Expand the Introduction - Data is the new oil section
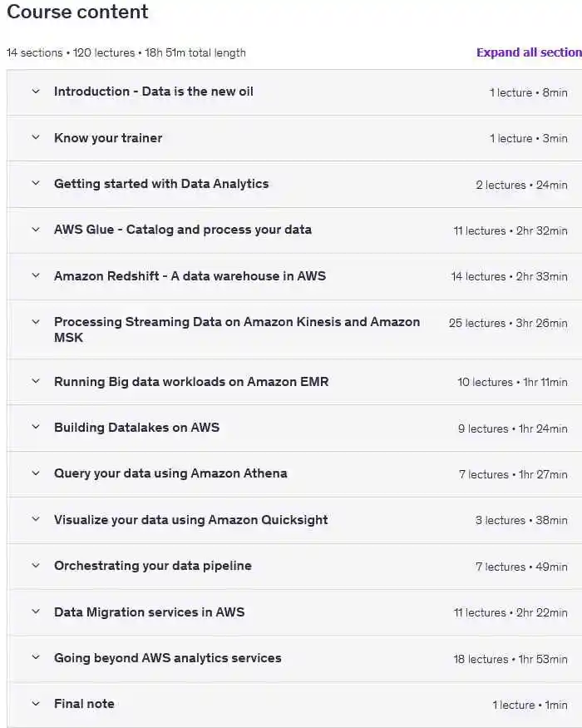This screenshot has width=582, height=728. click(153, 92)
